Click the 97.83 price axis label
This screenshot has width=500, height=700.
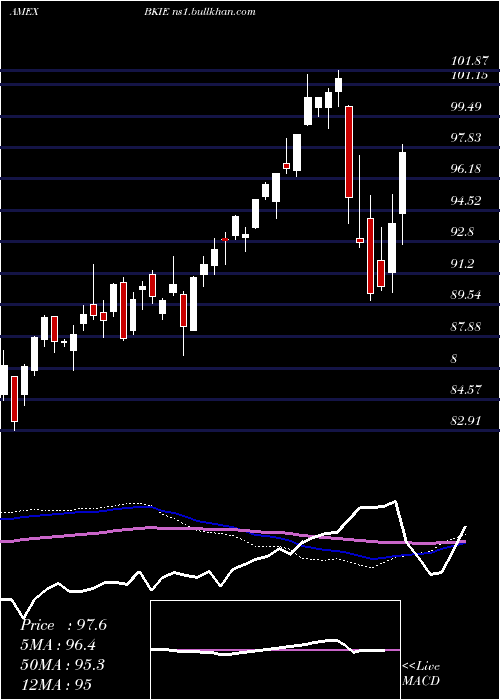[x=467, y=138]
